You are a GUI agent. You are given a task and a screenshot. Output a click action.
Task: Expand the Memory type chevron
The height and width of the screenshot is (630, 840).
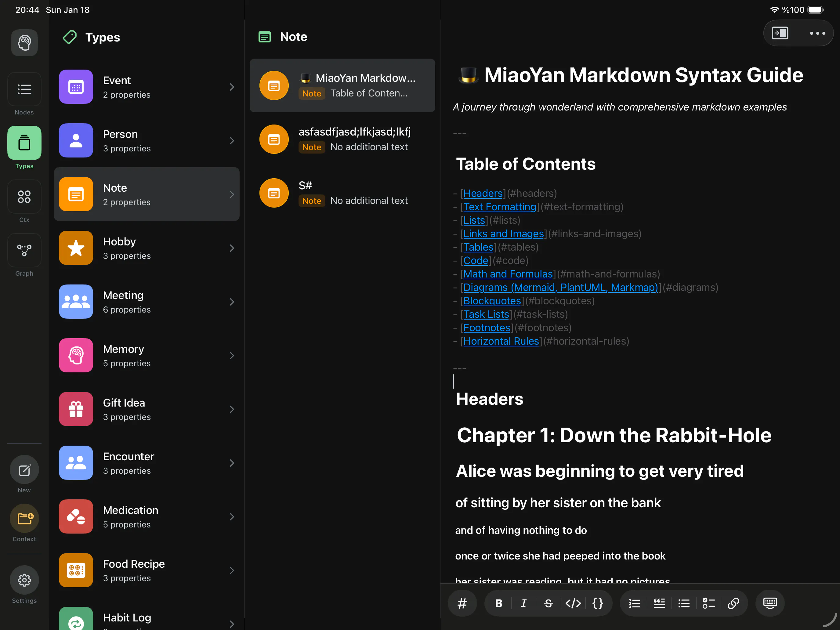(232, 356)
